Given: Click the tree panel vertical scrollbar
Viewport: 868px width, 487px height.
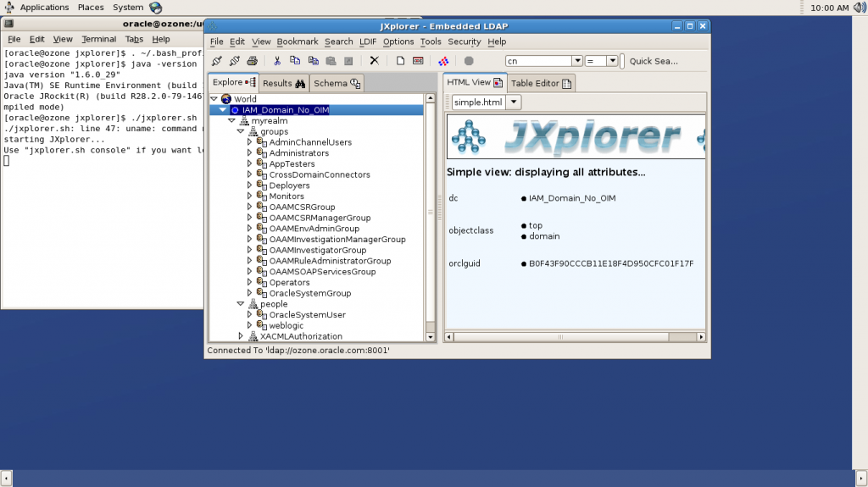Looking at the screenshot, I should click(430, 212).
